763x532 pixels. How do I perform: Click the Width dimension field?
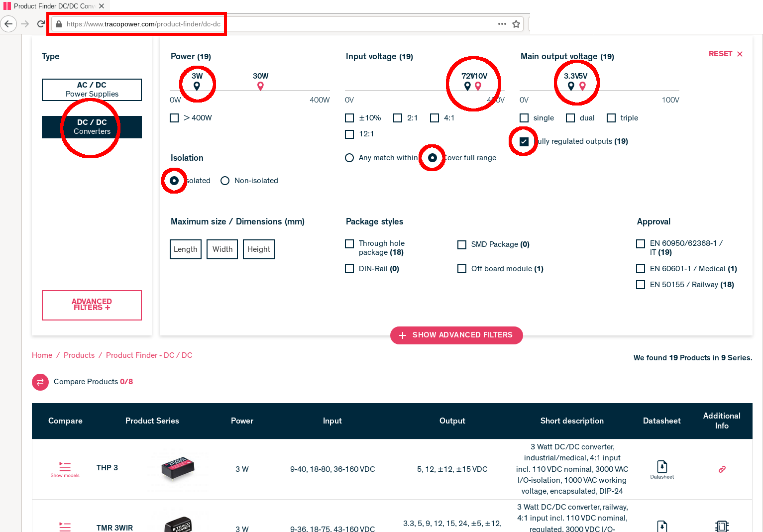coord(222,249)
